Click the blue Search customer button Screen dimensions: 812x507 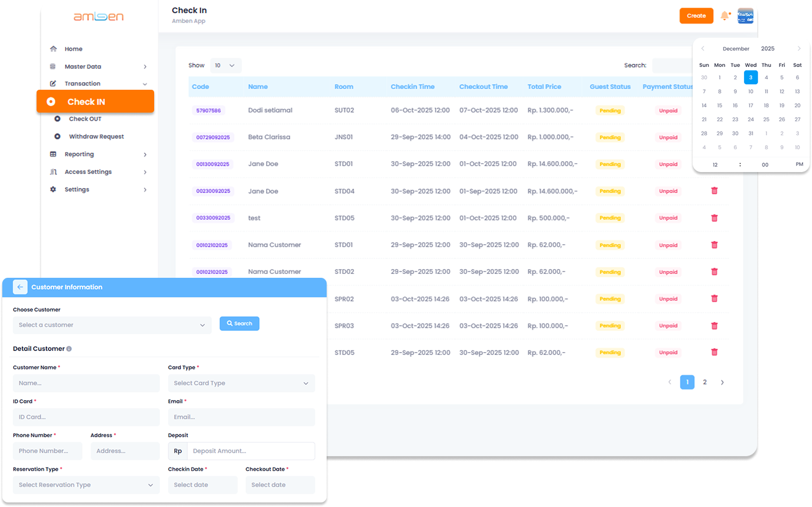click(x=239, y=324)
